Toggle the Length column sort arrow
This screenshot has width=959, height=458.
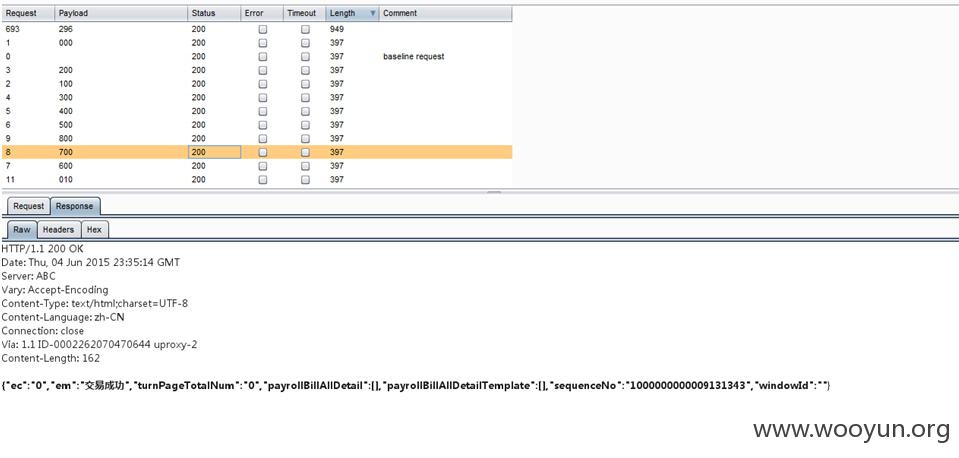(373, 13)
